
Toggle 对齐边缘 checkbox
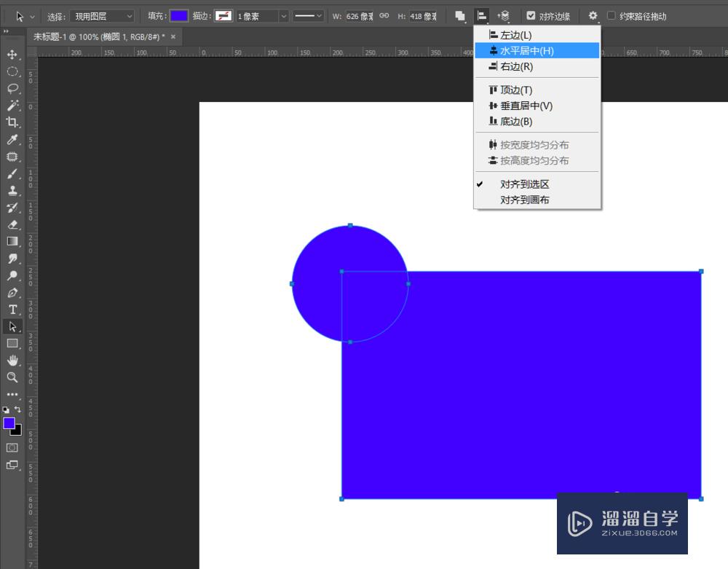(x=531, y=16)
